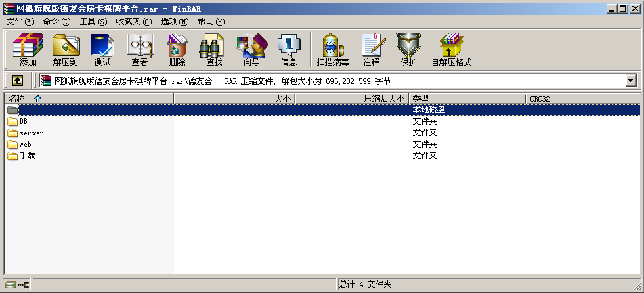
Task: Sort by 名称 column header
Action: pos(17,99)
